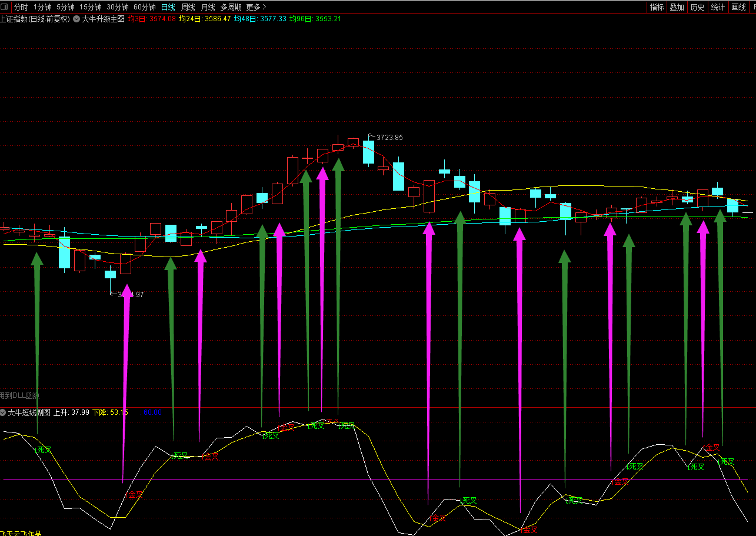Click the panel layout icon at top-left
The image size is (756, 536).
(x=5, y=7)
